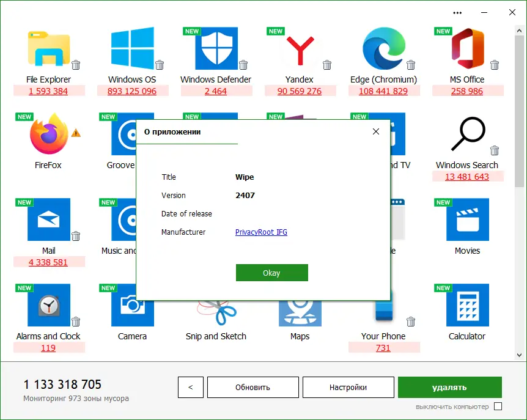The width and height of the screenshot is (527, 420).
Task: Click Yandex value 90 569 276
Action: click(x=300, y=91)
